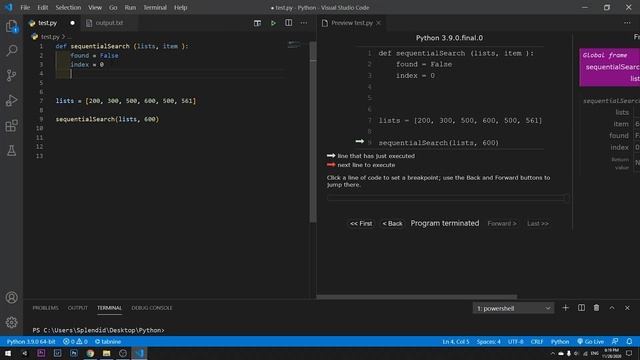The height and width of the screenshot is (360, 640).
Task: Select Python 3.9.0 64-bit interpreter
Action: pos(31,342)
